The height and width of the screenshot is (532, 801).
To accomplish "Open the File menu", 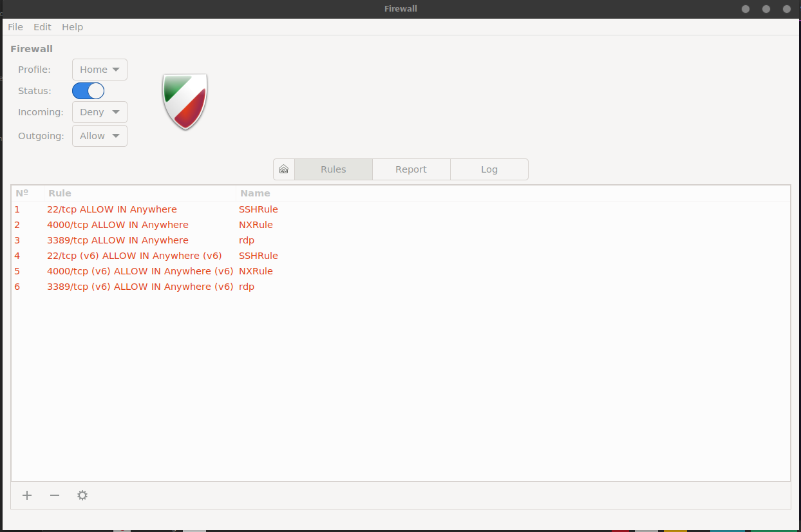I will tap(15, 27).
